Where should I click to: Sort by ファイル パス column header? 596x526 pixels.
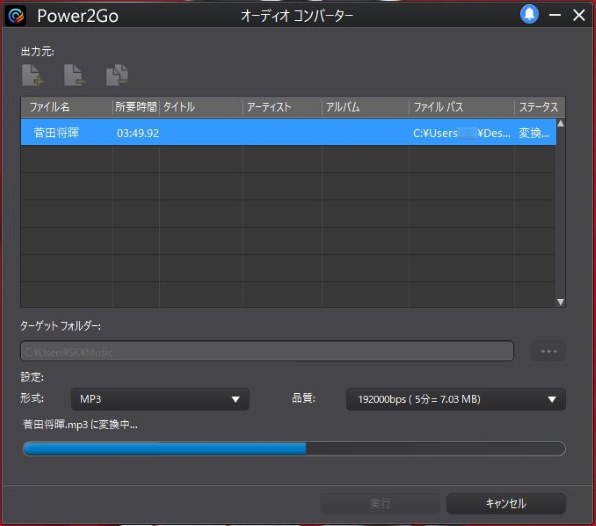[461, 107]
